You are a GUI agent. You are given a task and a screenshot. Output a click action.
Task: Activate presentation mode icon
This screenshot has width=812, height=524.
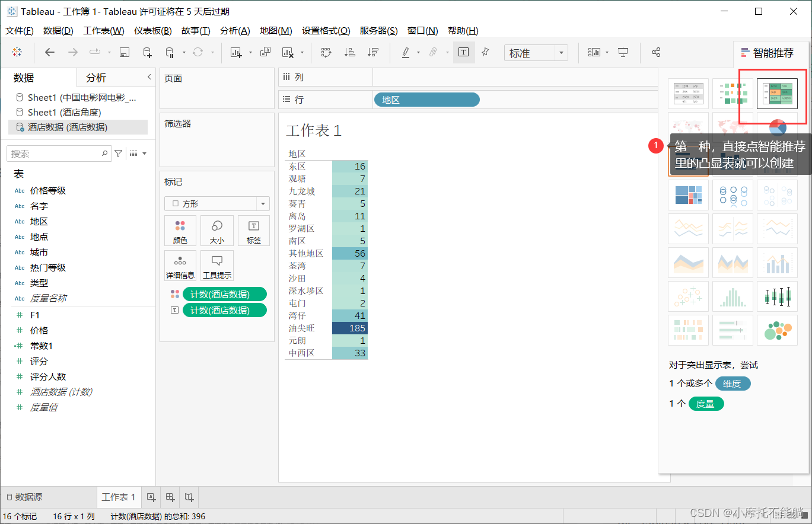[623, 52]
